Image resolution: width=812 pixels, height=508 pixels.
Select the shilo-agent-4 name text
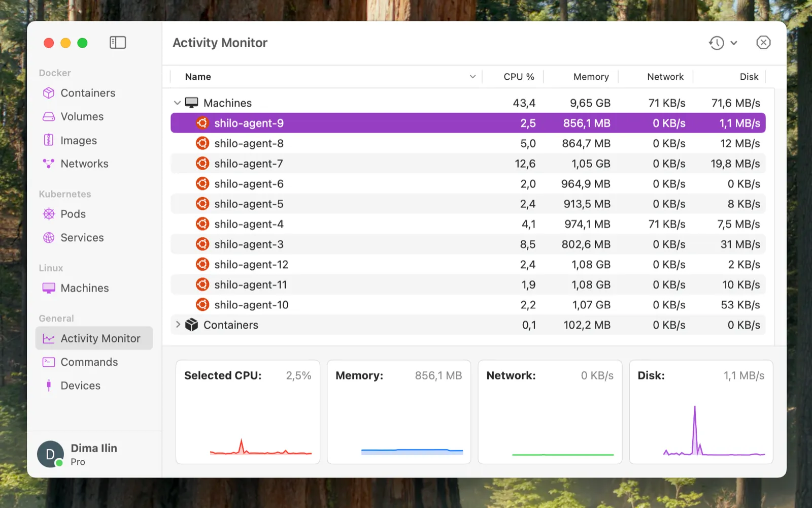(249, 225)
